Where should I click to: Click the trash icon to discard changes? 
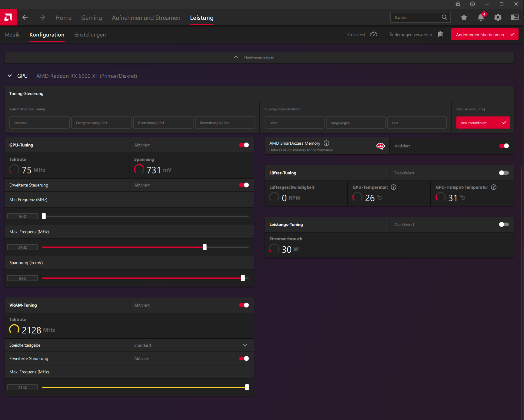(x=440, y=35)
